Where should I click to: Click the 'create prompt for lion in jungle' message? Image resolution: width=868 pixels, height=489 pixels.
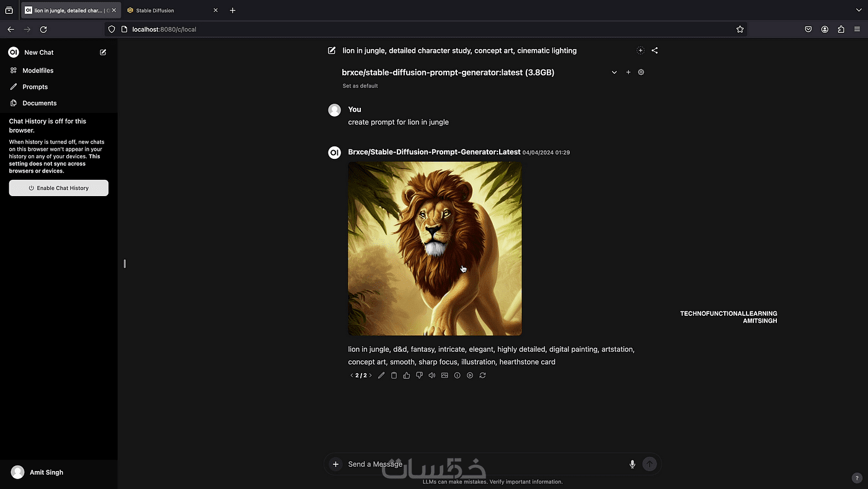click(x=399, y=122)
